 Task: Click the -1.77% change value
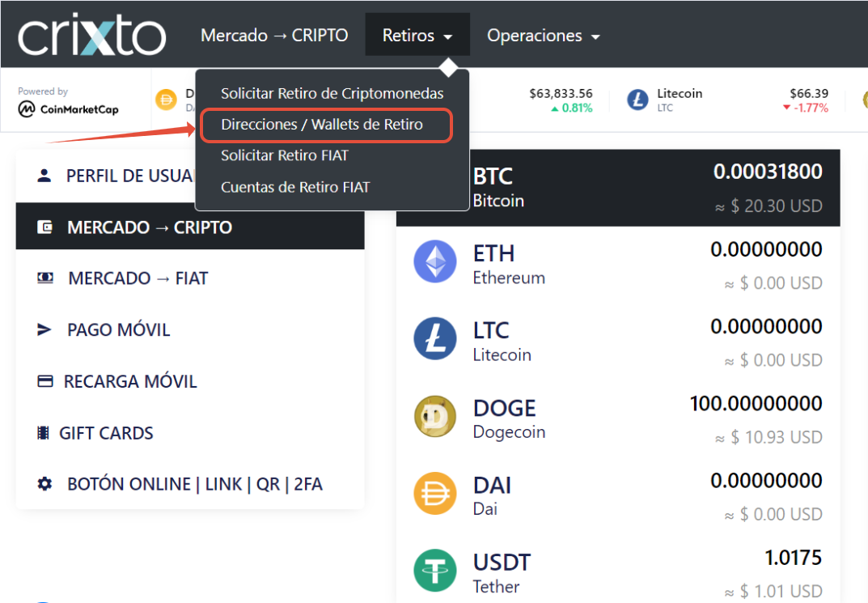811,108
